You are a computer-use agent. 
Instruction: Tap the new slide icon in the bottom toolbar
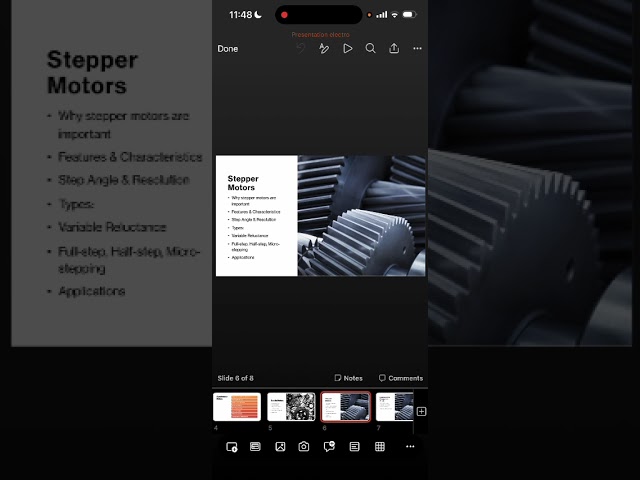[x=231, y=447]
